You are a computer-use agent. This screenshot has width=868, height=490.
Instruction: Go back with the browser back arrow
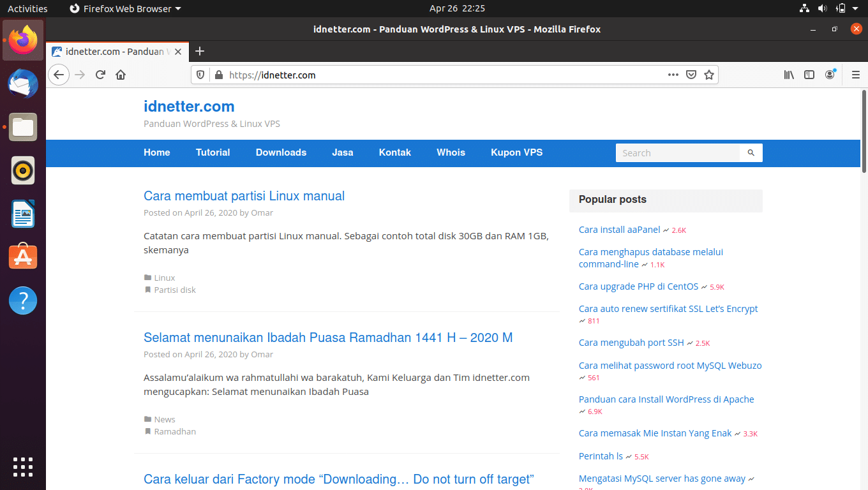pyautogui.click(x=59, y=75)
